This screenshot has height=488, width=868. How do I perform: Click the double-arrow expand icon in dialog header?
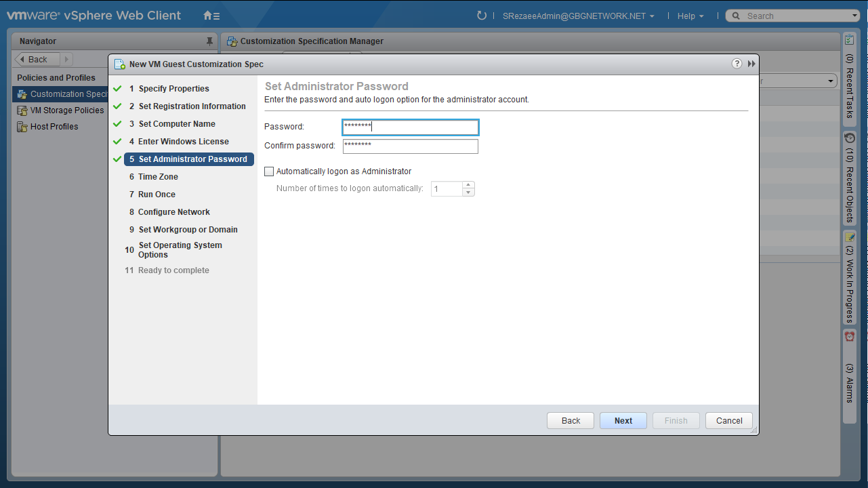(x=751, y=64)
